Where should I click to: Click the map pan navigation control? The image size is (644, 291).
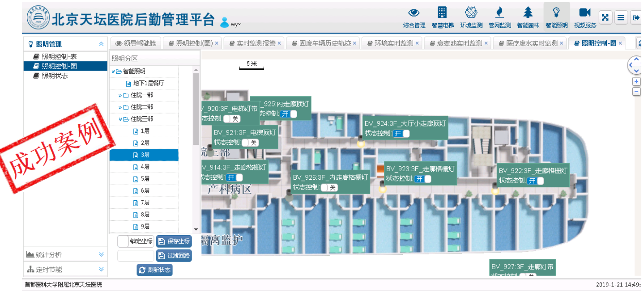[635, 65]
